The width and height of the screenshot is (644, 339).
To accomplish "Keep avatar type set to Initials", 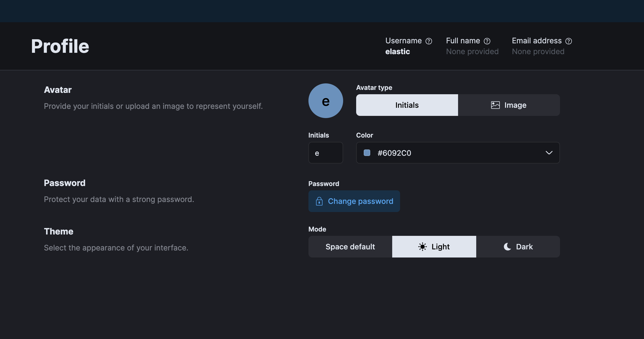I will pyautogui.click(x=407, y=105).
